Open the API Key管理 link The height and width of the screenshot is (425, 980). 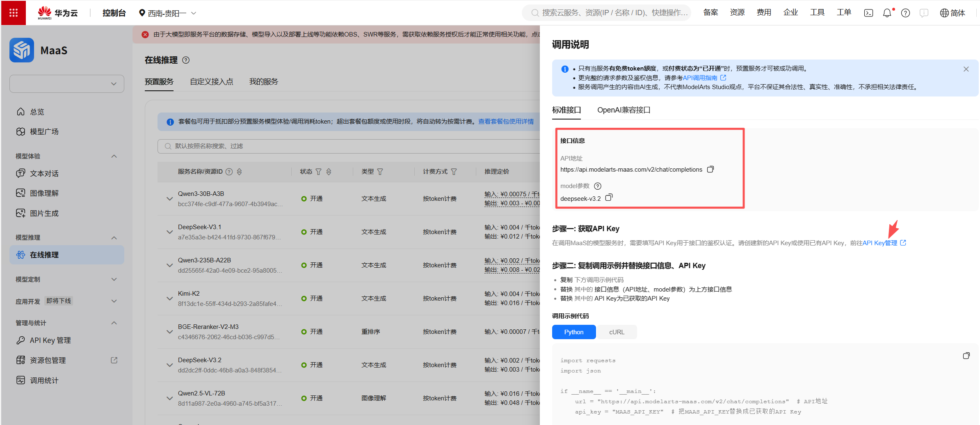[880, 243]
